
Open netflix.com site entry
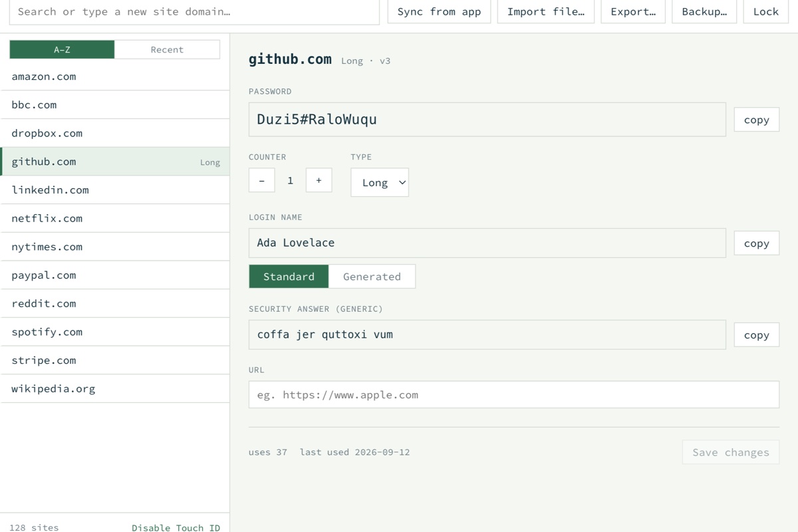(115, 218)
